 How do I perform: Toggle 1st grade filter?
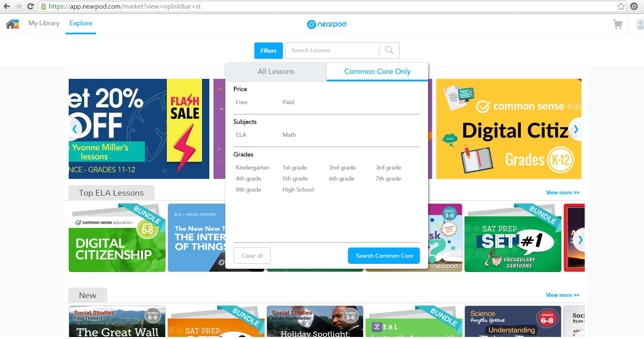point(294,167)
